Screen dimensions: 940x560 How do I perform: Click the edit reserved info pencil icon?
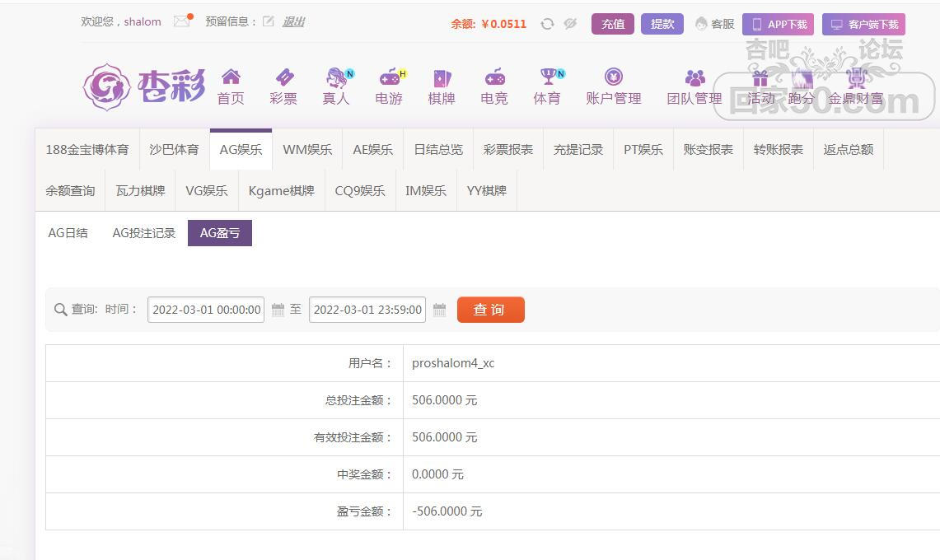click(x=268, y=21)
